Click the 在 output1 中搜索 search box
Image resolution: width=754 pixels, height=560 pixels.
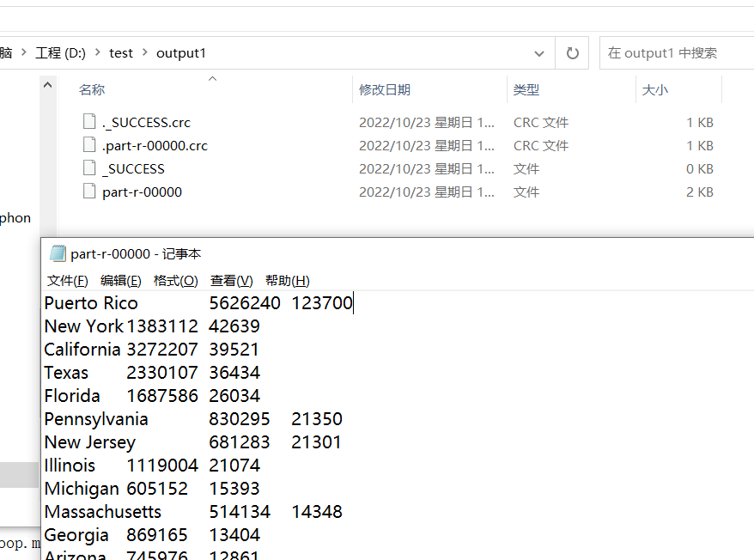pos(677,53)
